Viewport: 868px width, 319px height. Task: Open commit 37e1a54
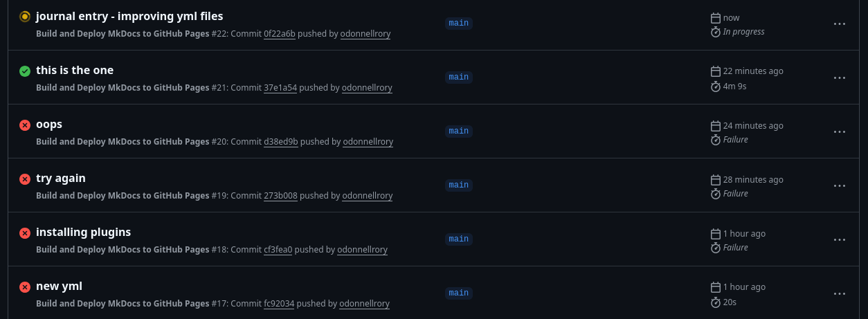click(x=280, y=88)
